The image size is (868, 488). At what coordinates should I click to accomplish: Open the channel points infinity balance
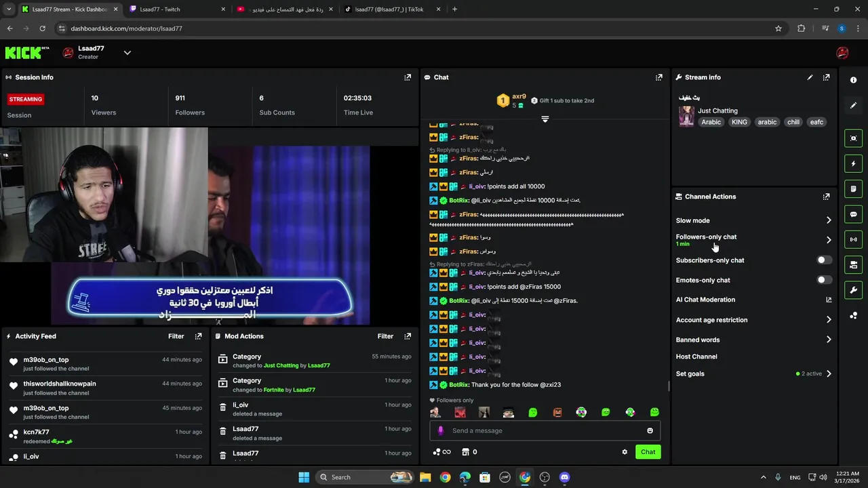click(x=441, y=452)
